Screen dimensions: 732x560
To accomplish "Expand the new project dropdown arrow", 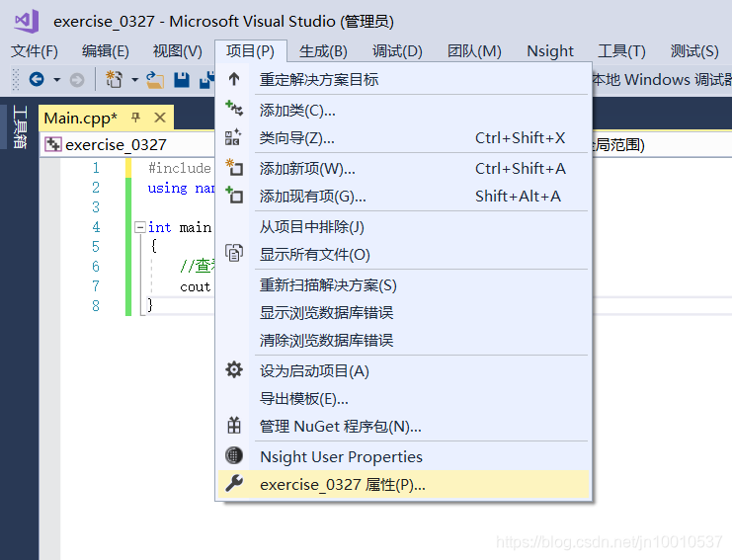I will coord(135,80).
